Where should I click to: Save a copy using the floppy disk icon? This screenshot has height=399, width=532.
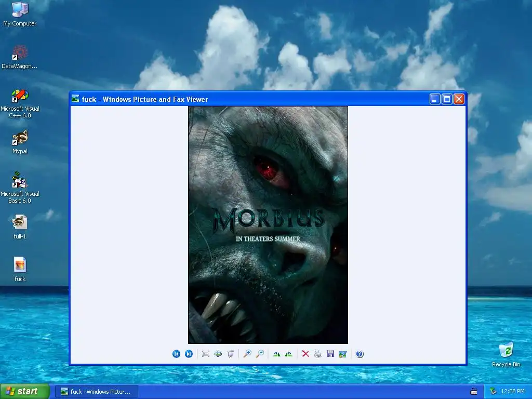(x=330, y=354)
